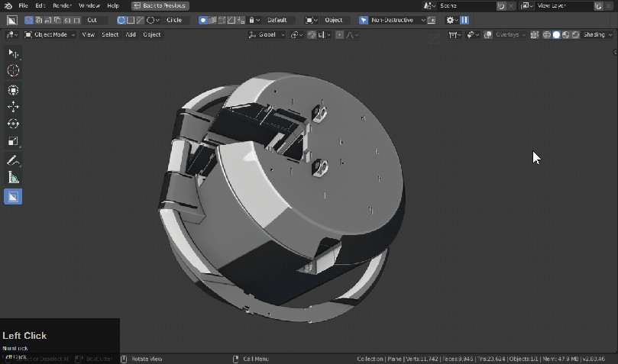Click the Scene name field
618x364 pixels.
(466, 5)
